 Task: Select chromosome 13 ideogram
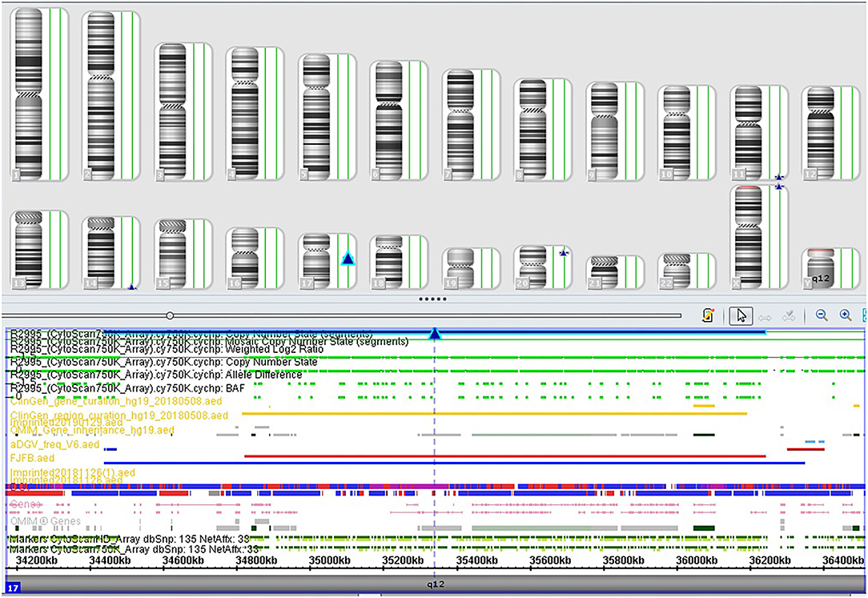pos(28,250)
